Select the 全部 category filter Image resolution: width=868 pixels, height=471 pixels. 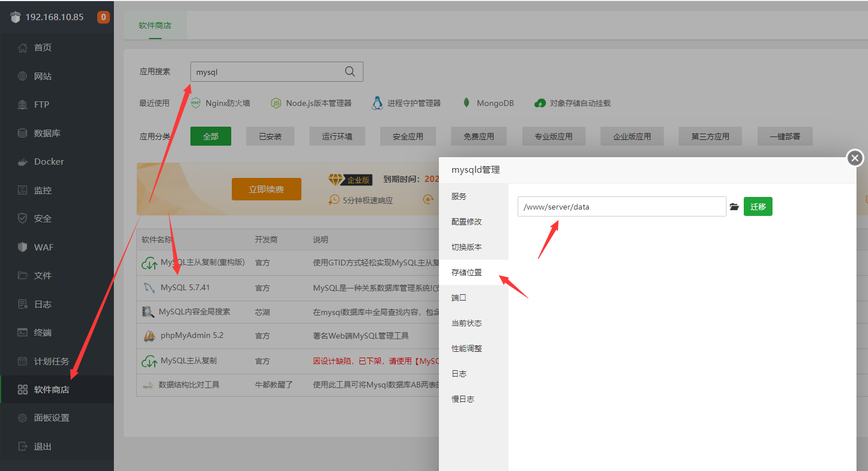[211, 136]
